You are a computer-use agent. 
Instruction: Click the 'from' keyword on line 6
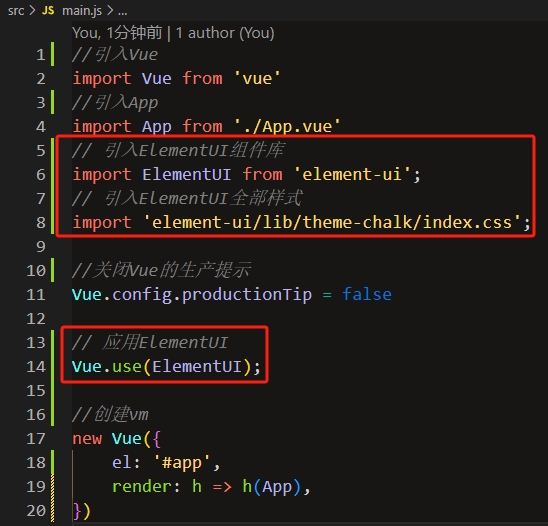[262, 174]
